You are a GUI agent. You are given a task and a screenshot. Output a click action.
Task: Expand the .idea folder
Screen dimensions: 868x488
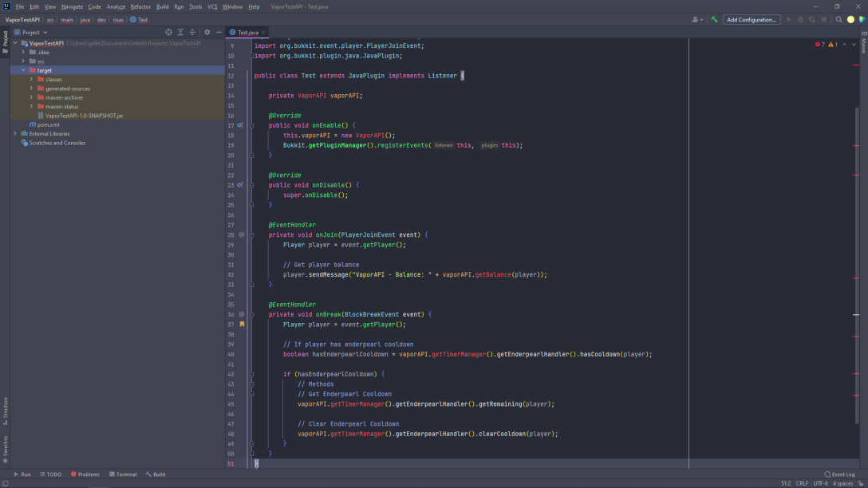click(x=23, y=52)
